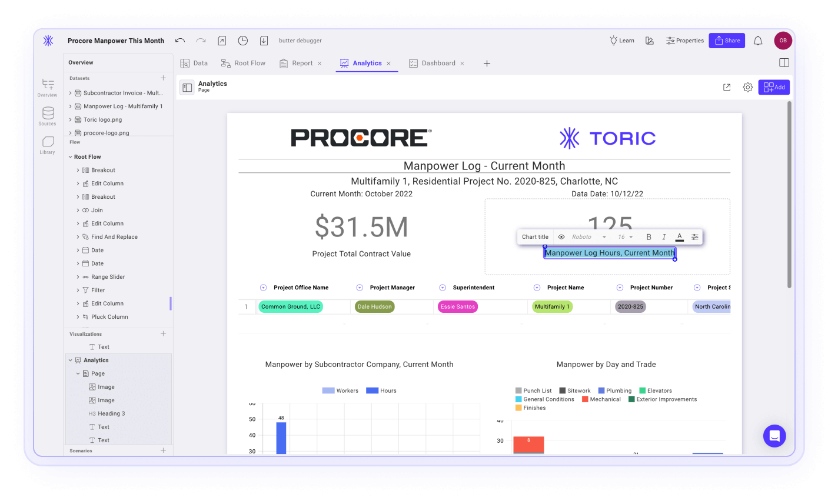Open the font color picker for chart title

(679, 236)
